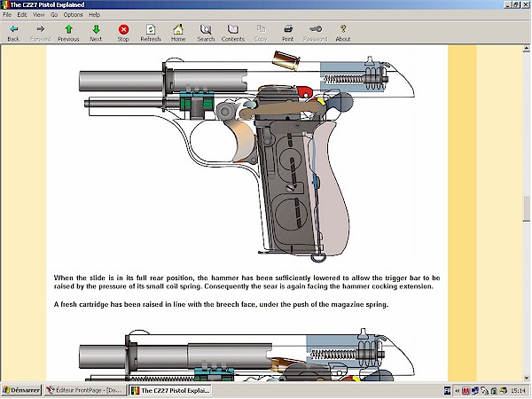Expand hidden system tray icons chevron
Image resolution: width=532 pixels, height=399 pixels.
click(x=457, y=391)
